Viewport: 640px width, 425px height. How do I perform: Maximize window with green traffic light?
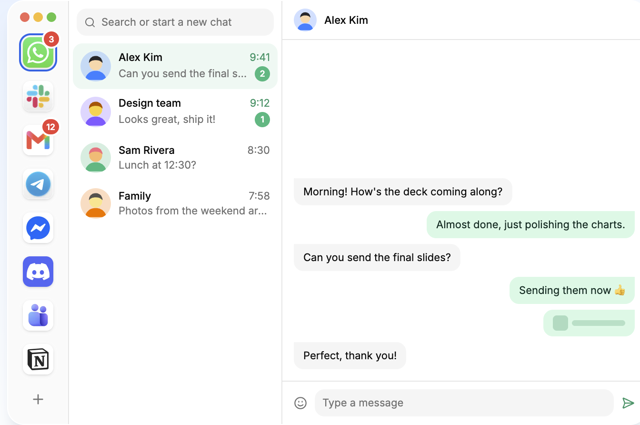point(51,17)
